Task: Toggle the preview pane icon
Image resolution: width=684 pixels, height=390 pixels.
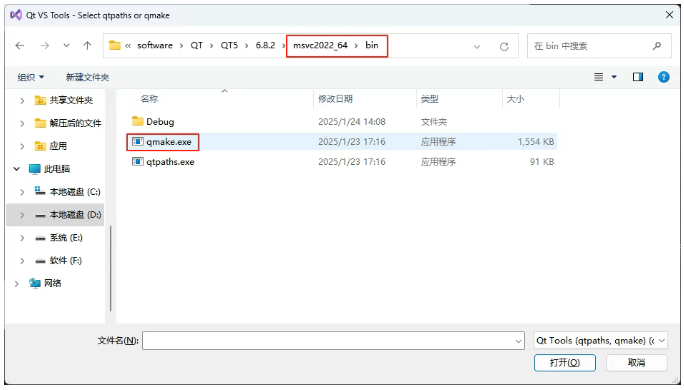Action: point(638,77)
